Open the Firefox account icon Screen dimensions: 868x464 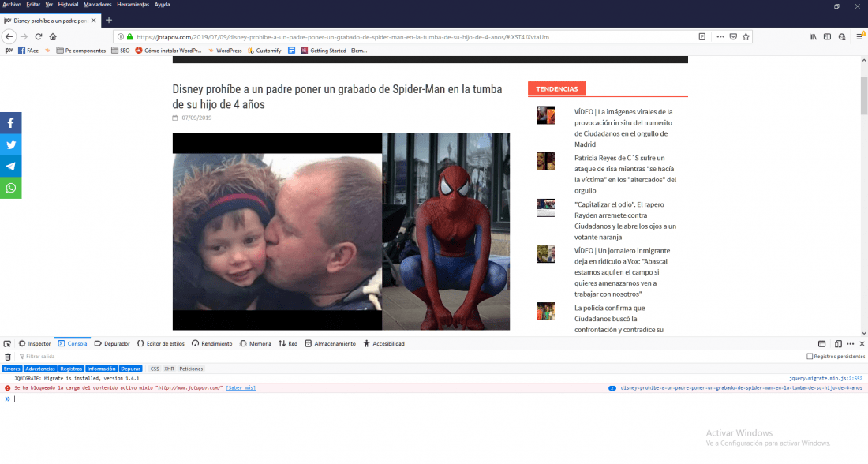tap(842, 36)
